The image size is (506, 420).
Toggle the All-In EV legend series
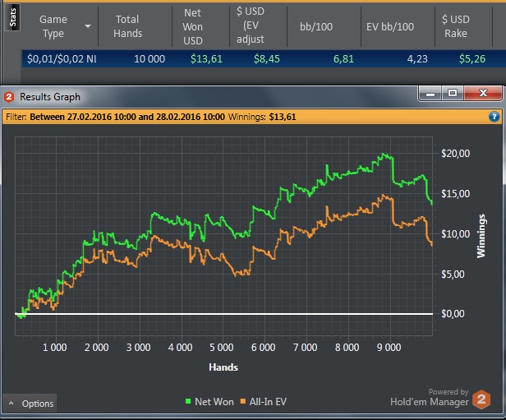(x=263, y=402)
